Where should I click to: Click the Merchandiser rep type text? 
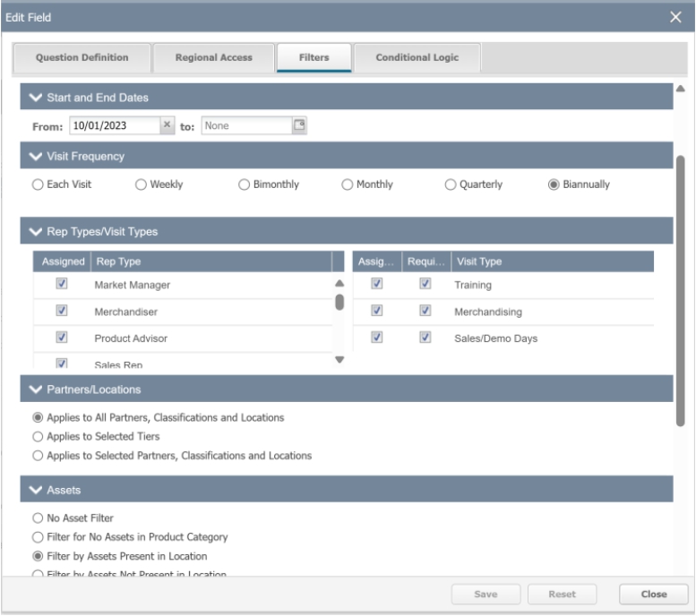(126, 312)
